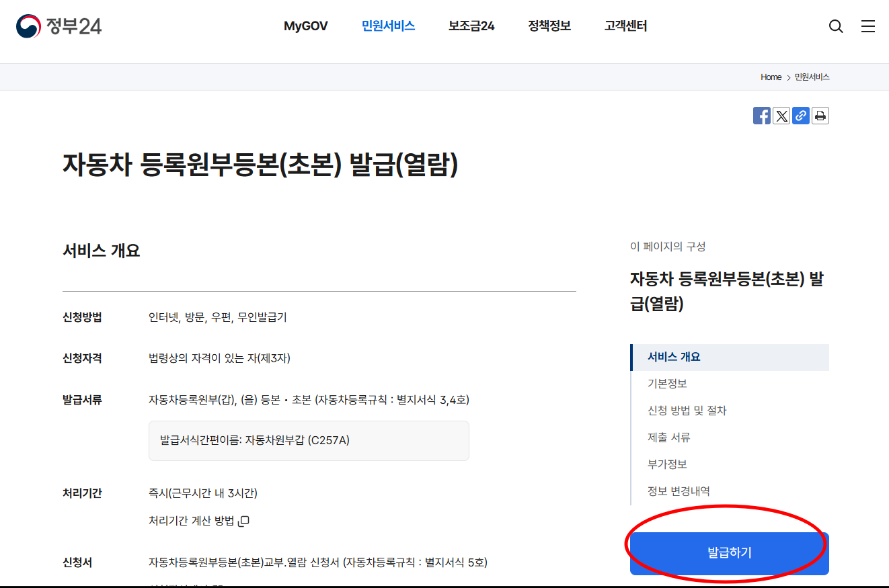Copy page link icon
Viewport: 889px width, 588px height.
point(801,116)
